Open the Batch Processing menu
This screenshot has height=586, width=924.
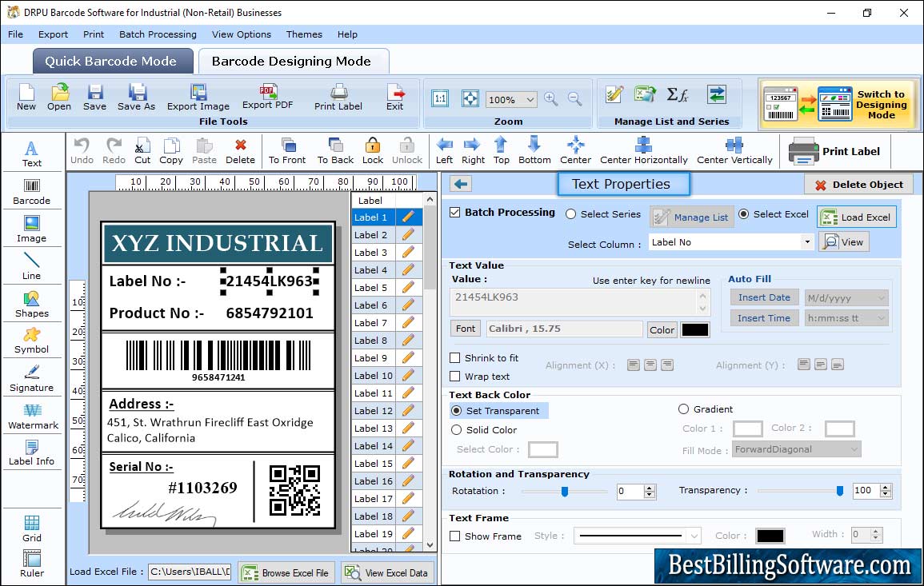pos(158,34)
